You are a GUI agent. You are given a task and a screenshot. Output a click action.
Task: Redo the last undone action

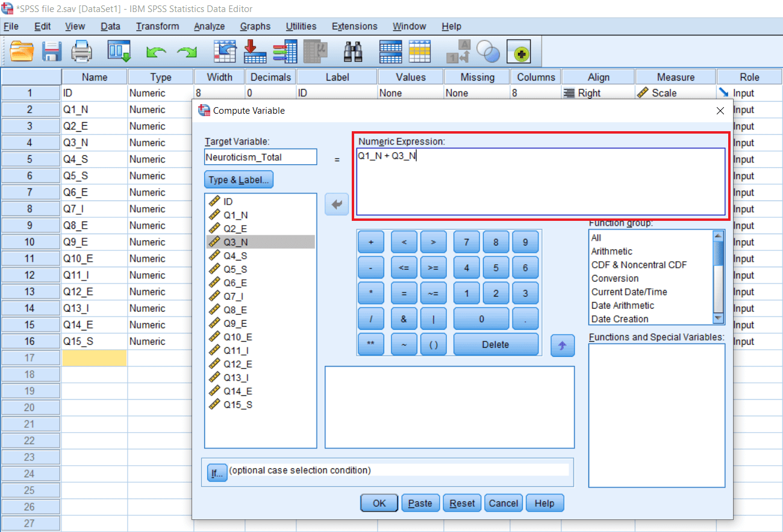[187, 52]
